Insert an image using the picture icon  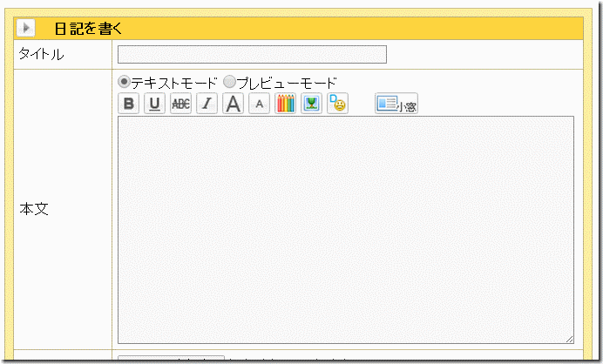point(311,104)
